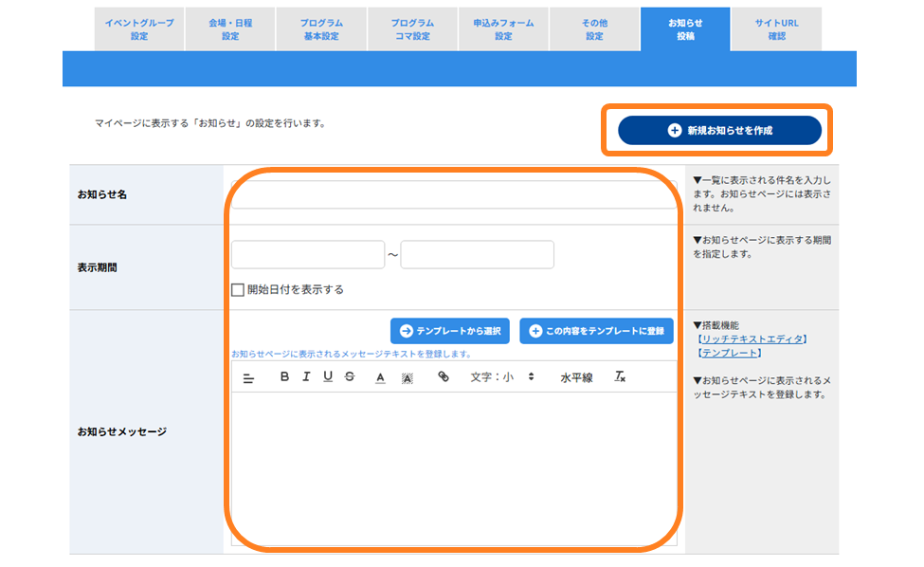924x567 pixels.
Task: Switch to the プログラム基本設定 tab
Action: click(322, 29)
